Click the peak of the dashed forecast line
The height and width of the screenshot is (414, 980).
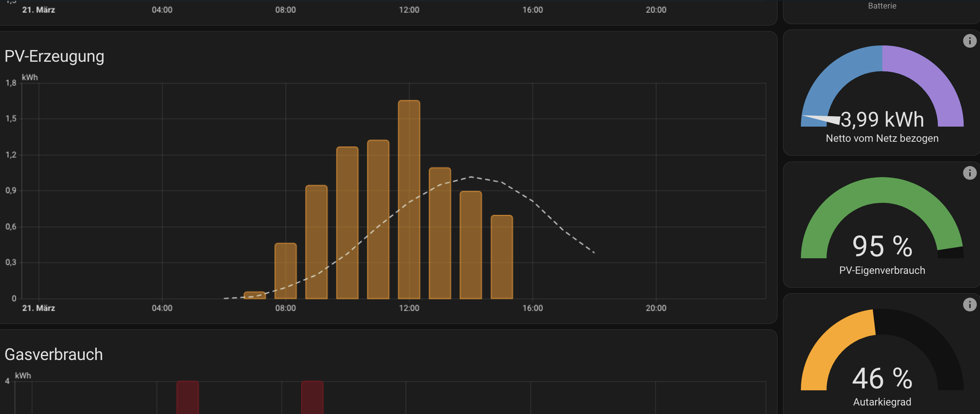471,177
